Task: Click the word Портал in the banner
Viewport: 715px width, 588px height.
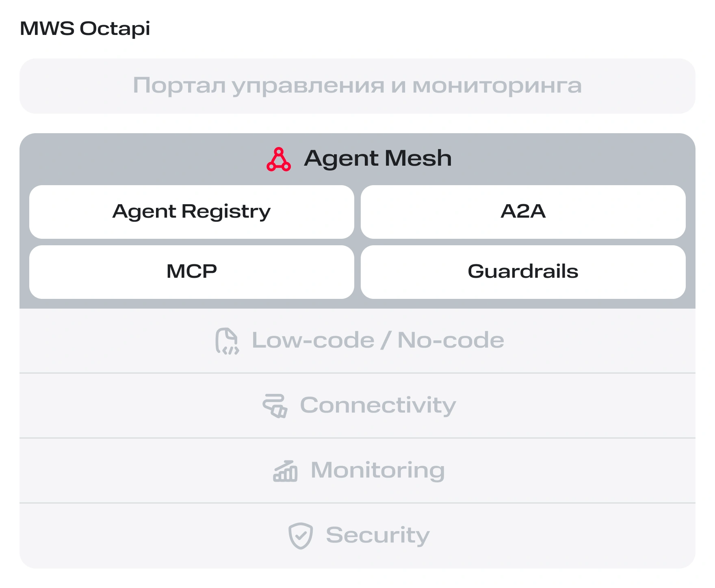Action: (x=179, y=86)
